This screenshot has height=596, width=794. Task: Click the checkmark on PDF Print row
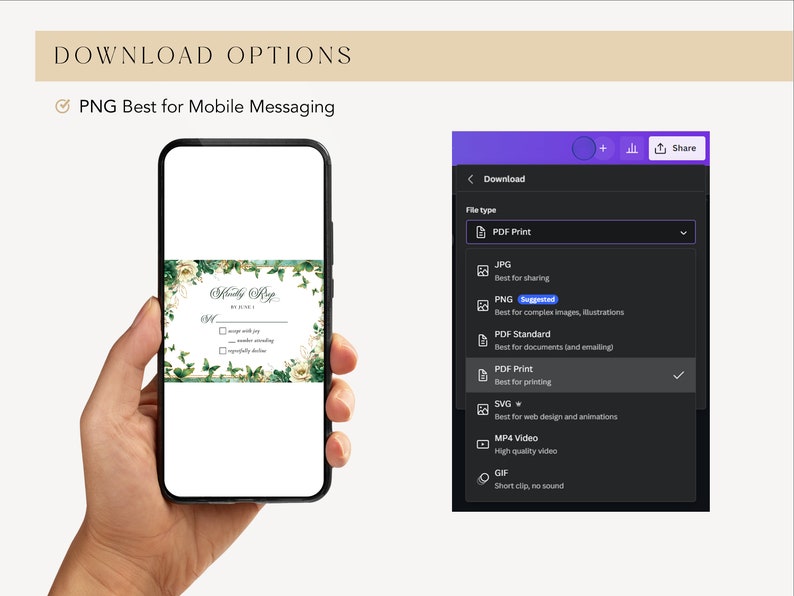click(679, 375)
